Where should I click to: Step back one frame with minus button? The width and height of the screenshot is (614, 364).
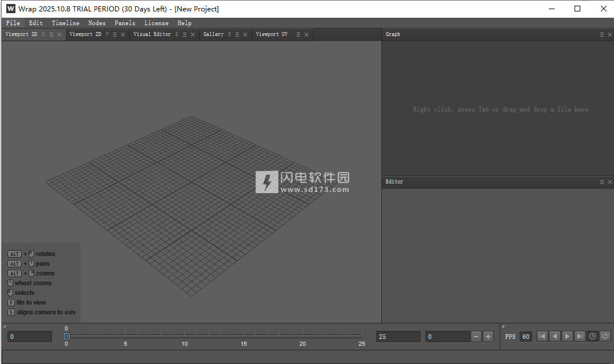coord(476,337)
